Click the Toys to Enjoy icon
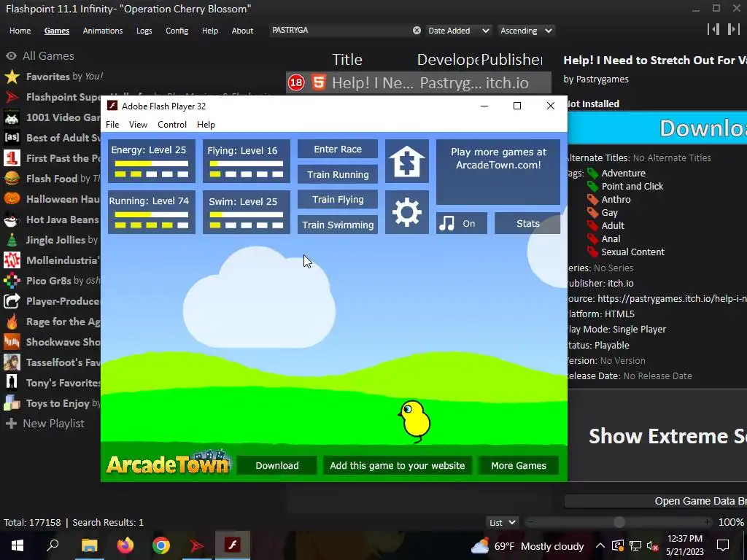Image resolution: width=747 pixels, height=560 pixels. click(12, 403)
